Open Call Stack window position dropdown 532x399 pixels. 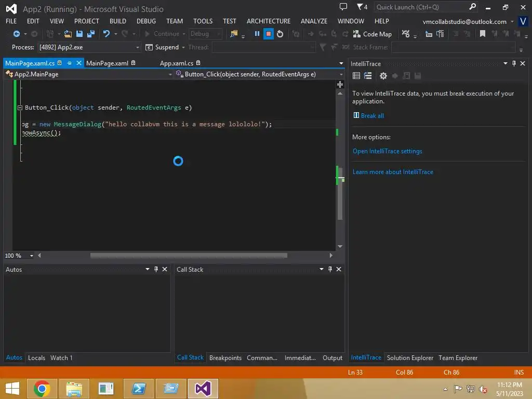321,269
